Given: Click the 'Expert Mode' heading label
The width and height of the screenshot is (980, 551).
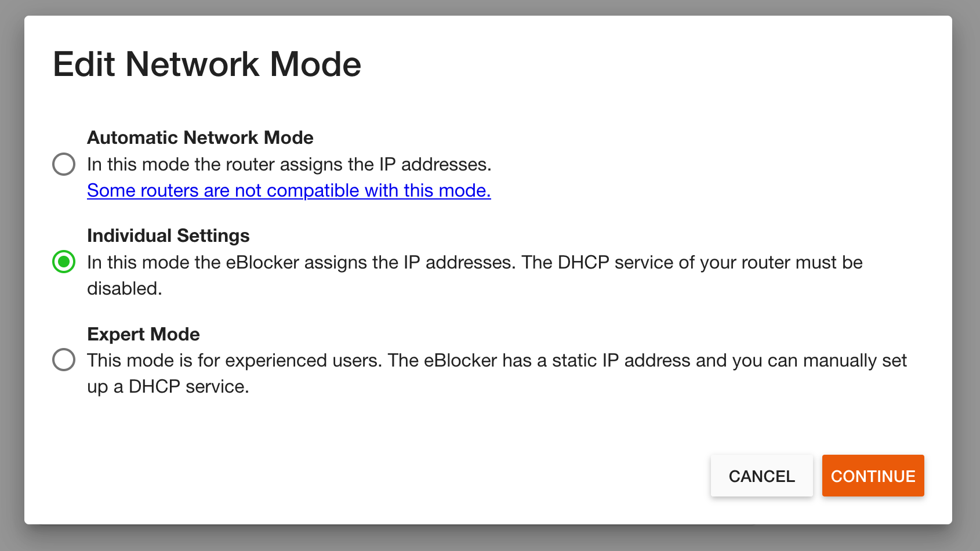Looking at the screenshot, I should click(143, 335).
